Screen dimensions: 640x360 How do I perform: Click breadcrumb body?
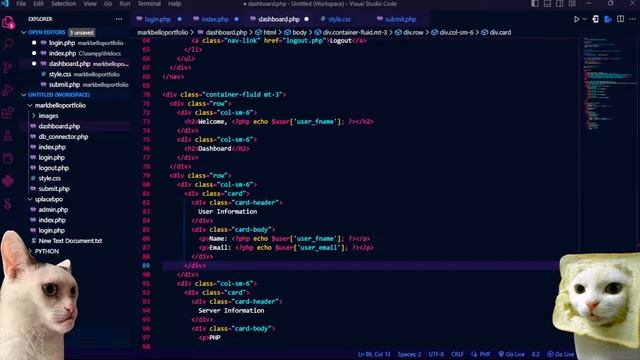299,32
